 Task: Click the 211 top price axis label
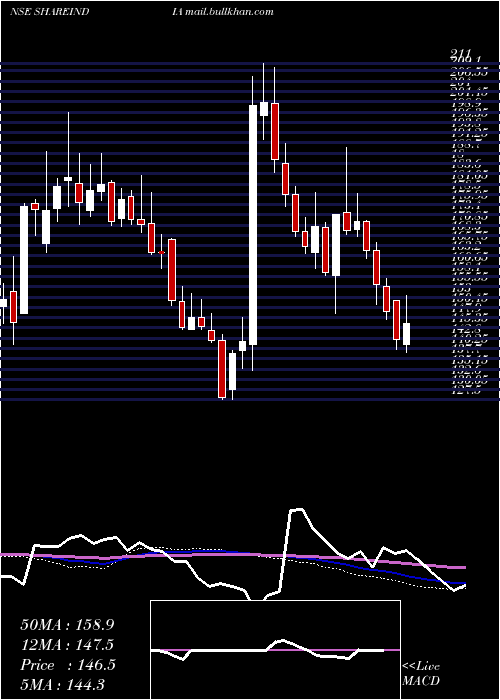(x=462, y=54)
